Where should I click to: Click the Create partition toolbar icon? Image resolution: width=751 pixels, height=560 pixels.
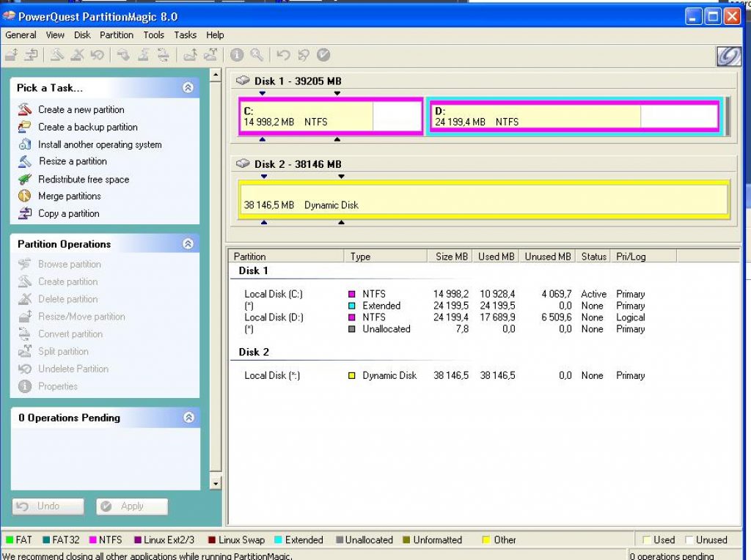point(57,55)
